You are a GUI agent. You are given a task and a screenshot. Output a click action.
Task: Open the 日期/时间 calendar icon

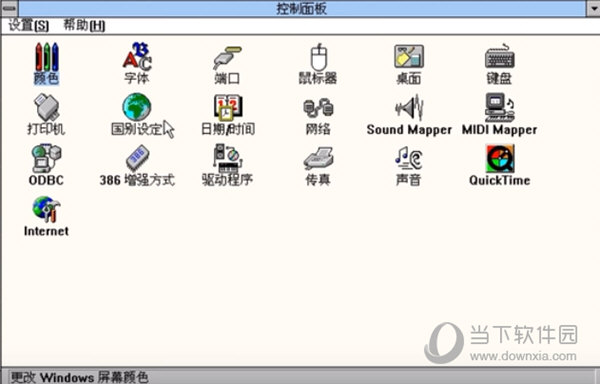pos(227,107)
